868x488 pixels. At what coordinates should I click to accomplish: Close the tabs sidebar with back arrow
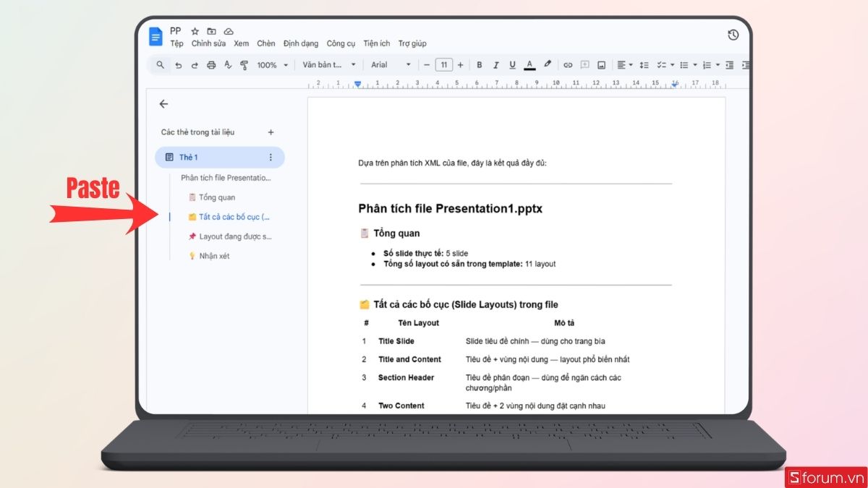tap(163, 104)
